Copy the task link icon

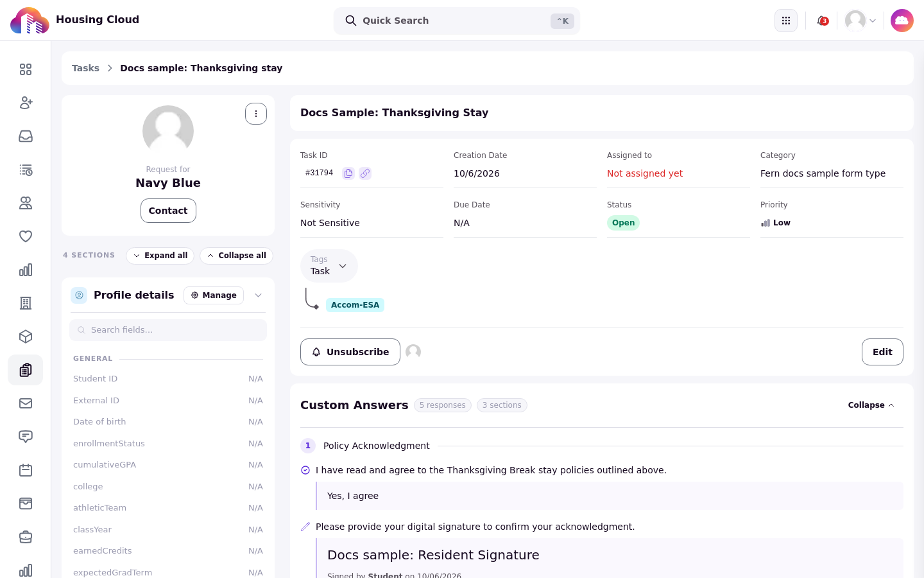pos(365,173)
